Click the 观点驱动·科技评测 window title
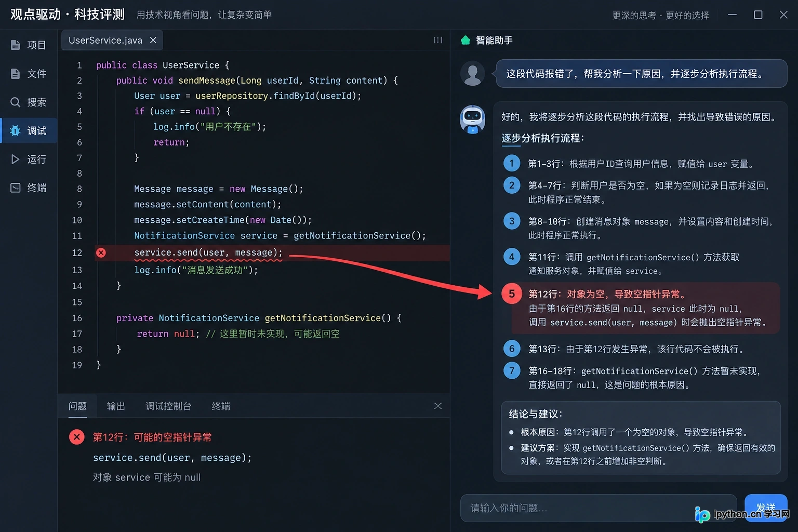The height and width of the screenshot is (532, 798). [x=68, y=15]
